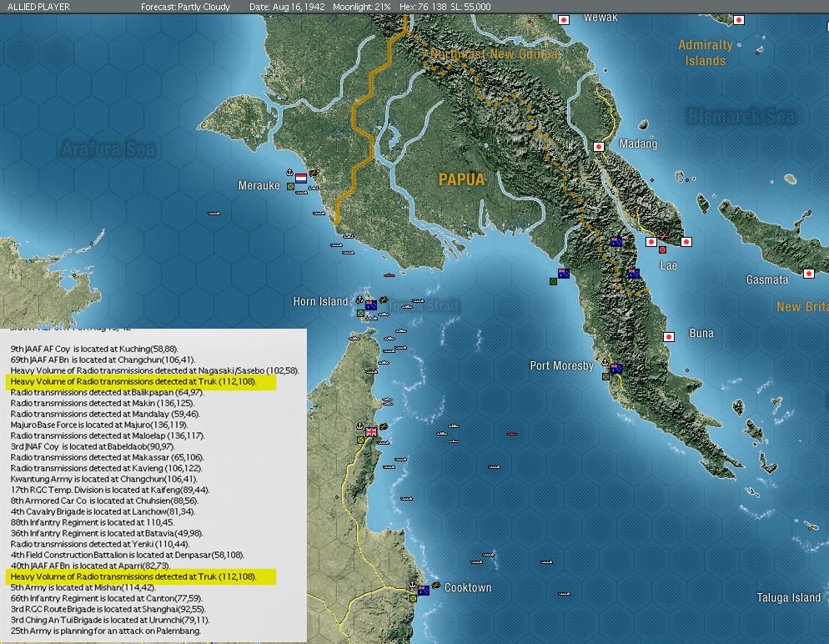Click '25th Army is planning for an attack on Palembang'
Screen dimensions: 829x644
click(x=106, y=631)
